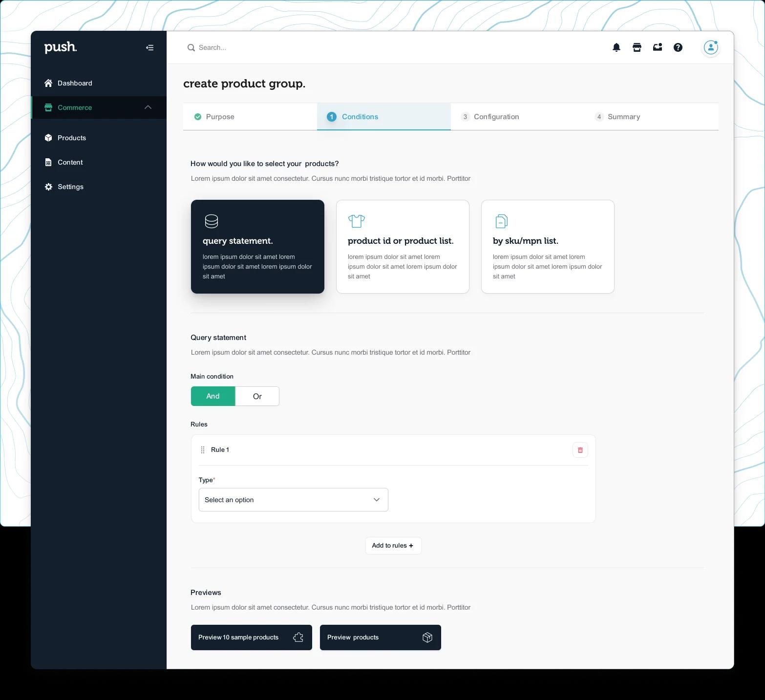Open the help question mark icon

[x=678, y=47]
